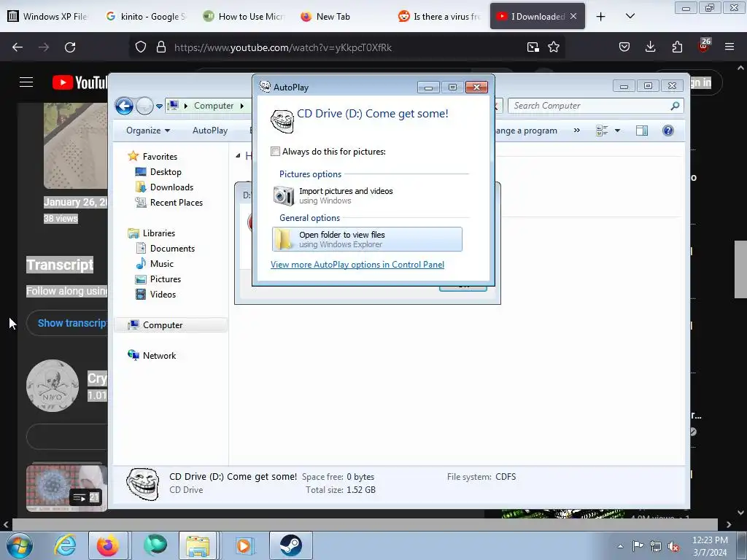Go to YouTube home via logo

click(80, 82)
